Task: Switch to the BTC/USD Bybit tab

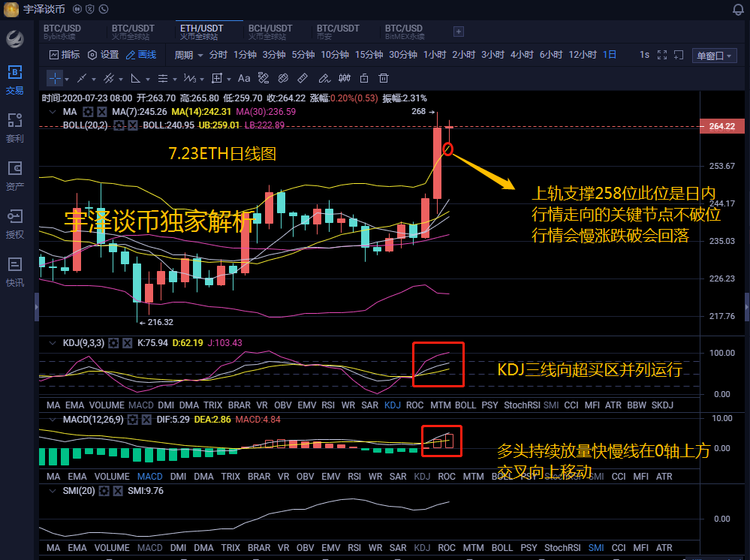Action: click(x=62, y=30)
